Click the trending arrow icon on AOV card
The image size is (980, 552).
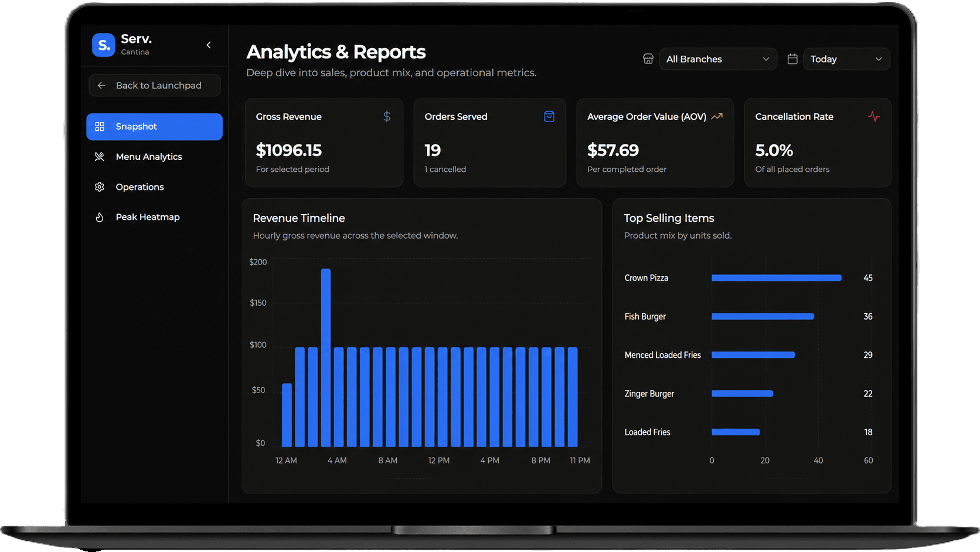point(717,117)
